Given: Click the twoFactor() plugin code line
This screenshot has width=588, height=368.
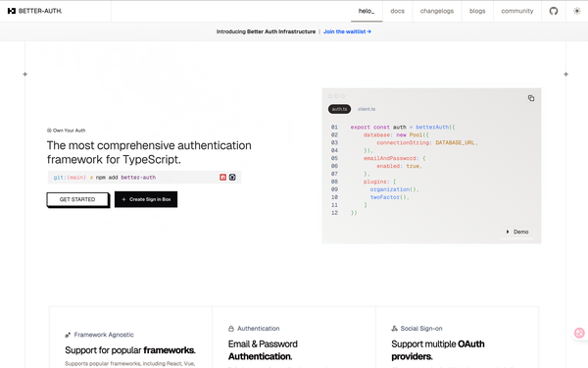Looking at the screenshot, I should click(390, 197).
